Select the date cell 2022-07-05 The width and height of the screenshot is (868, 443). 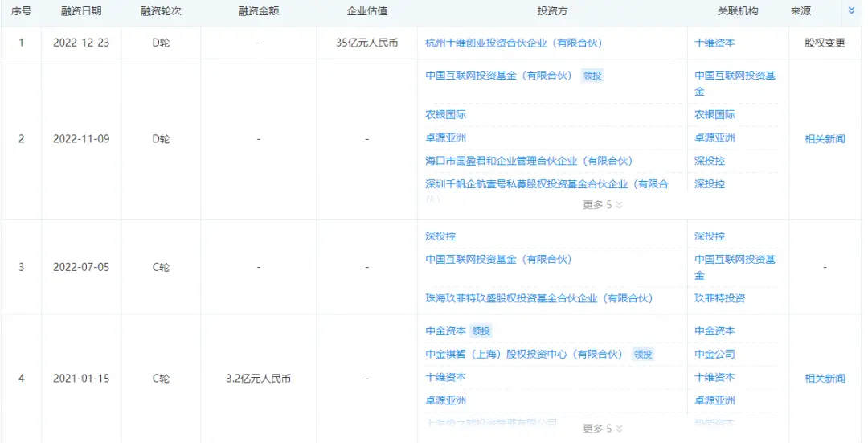[x=81, y=268]
